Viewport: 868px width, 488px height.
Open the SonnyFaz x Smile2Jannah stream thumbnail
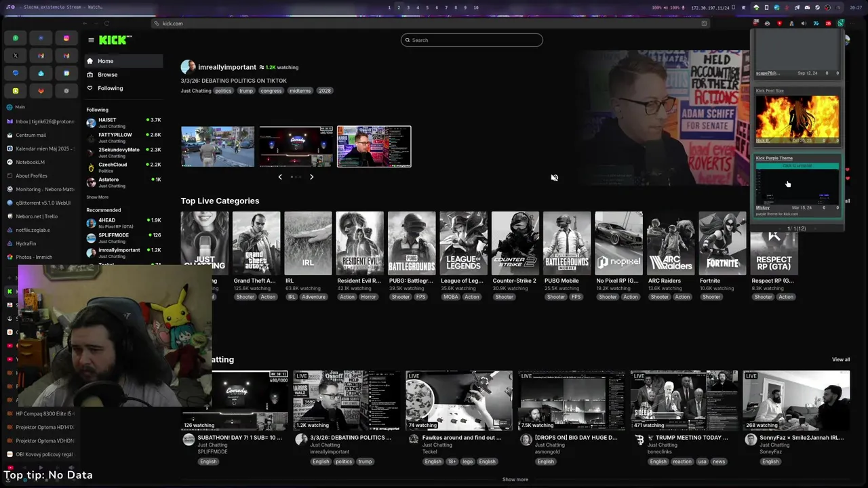pyautogui.click(x=796, y=401)
